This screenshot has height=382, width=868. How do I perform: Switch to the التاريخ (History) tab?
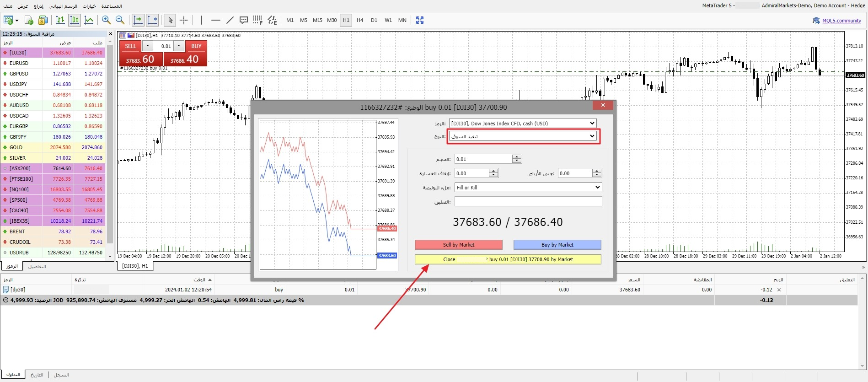[37, 375]
